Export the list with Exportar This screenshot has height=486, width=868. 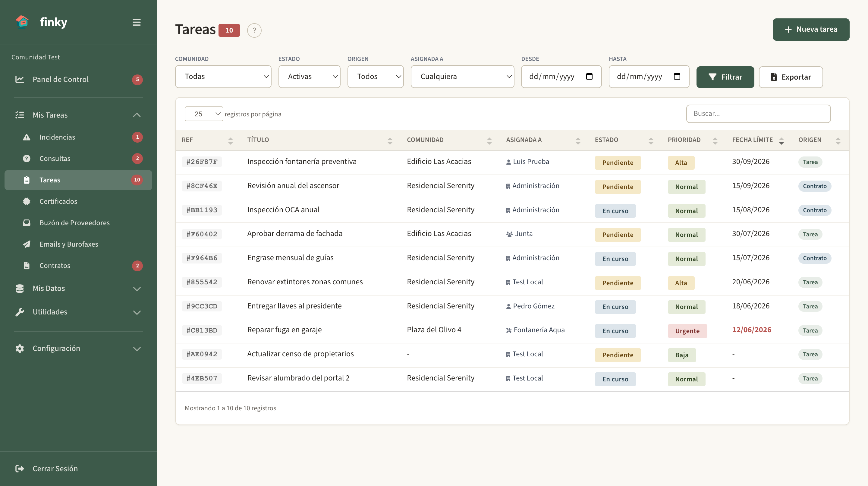point(791,77)
